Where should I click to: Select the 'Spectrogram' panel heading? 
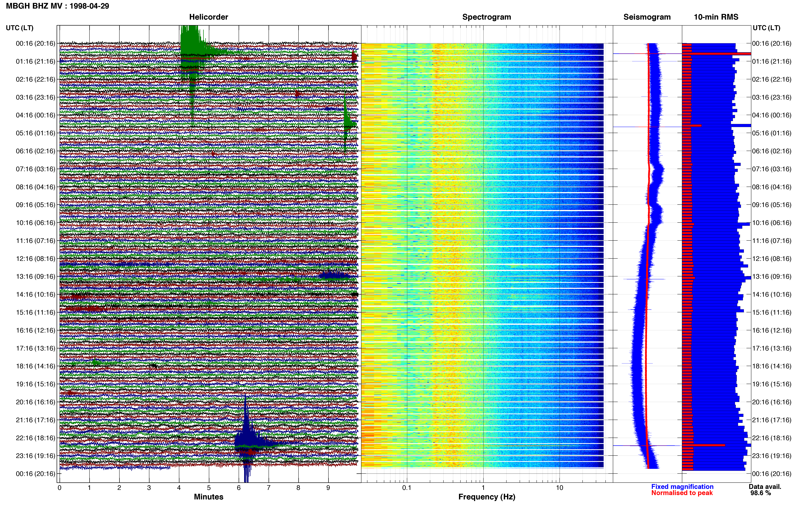pyautogui.click(x=487, y=17)
